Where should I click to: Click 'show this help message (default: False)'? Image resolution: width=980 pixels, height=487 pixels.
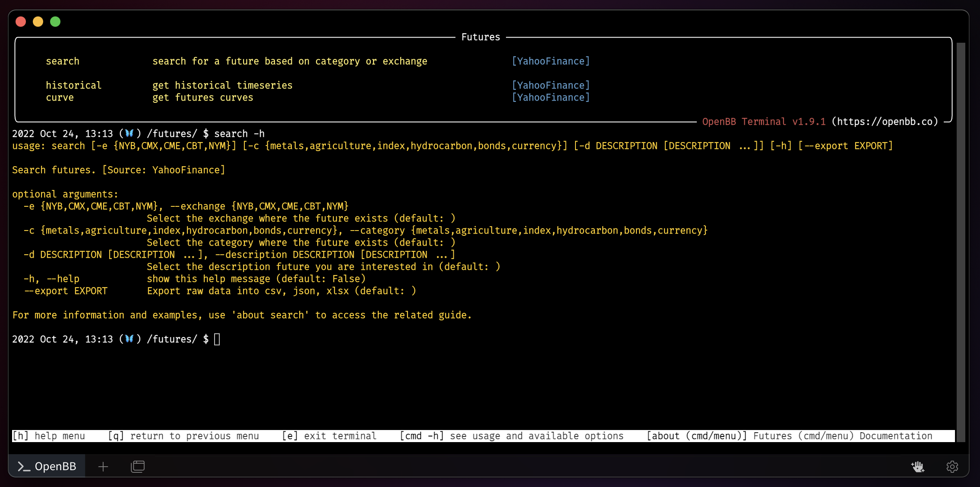tap(256, 279)
